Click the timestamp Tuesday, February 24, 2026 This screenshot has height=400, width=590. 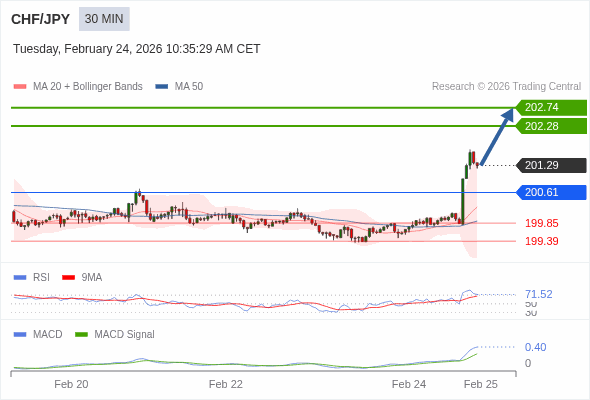tap(137, 49)
